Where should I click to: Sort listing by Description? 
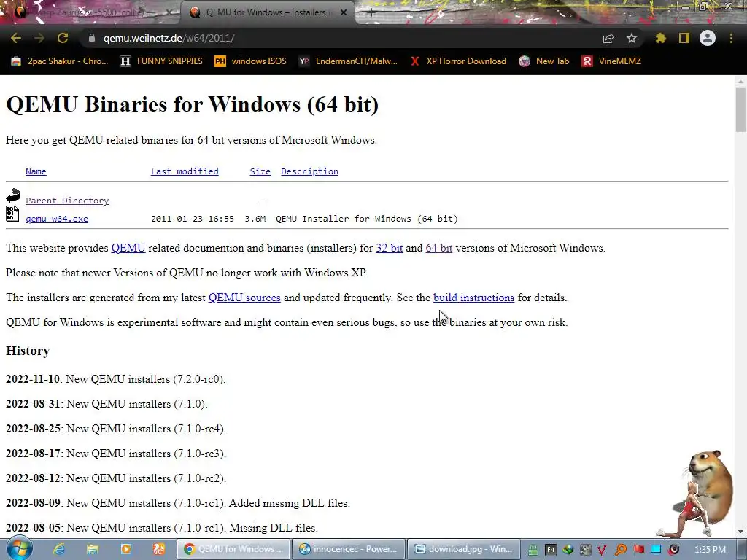(x=309, y=171)
